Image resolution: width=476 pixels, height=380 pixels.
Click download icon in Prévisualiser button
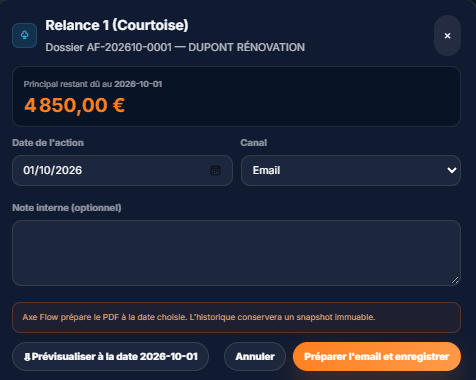tap(27, 357)
